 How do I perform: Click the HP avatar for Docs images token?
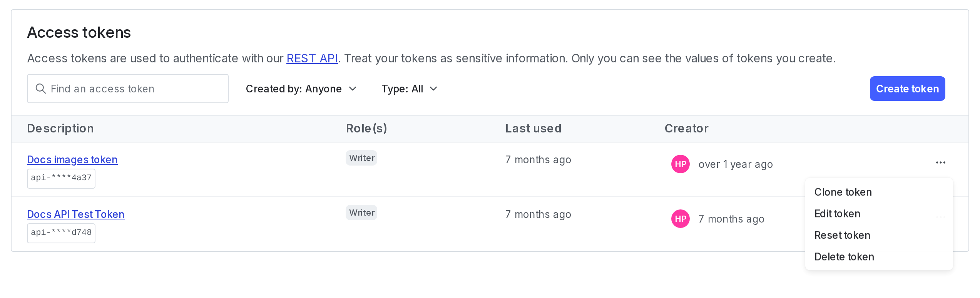click(681, 164)
